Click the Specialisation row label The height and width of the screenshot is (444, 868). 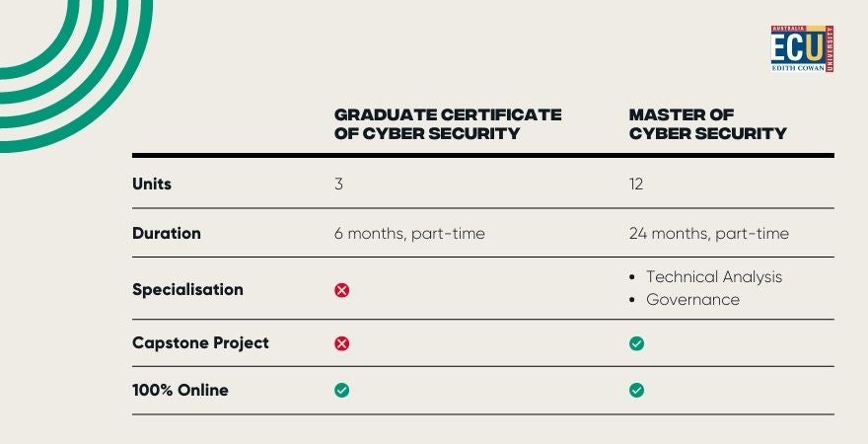(x=187, y=289)
